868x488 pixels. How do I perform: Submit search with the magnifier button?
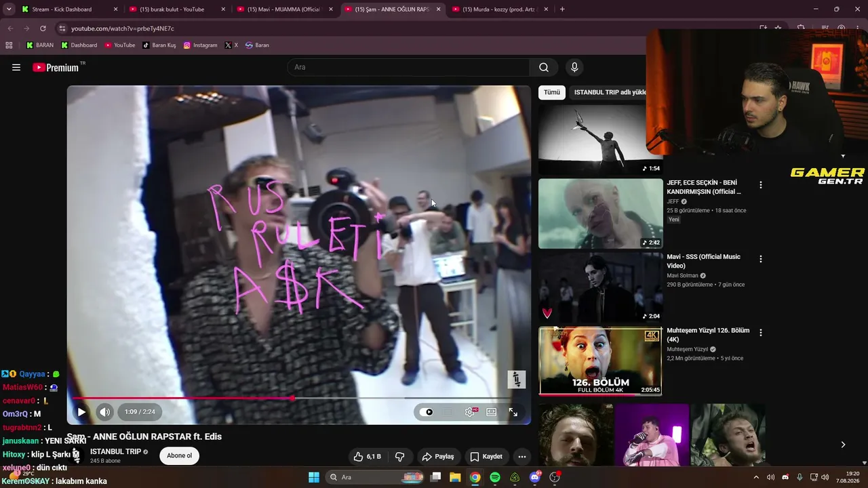pos(544,67)
